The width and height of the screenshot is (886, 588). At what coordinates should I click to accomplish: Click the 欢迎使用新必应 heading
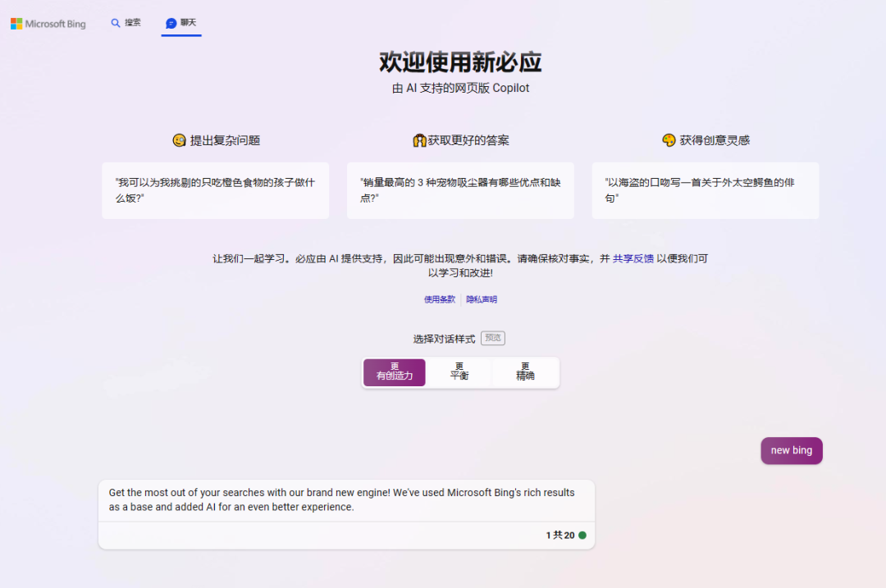tap(460, 62)
